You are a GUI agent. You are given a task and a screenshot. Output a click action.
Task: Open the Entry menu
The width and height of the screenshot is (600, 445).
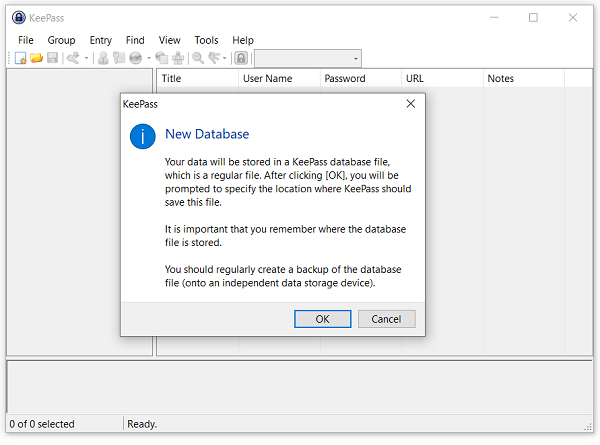pos(101,40)
